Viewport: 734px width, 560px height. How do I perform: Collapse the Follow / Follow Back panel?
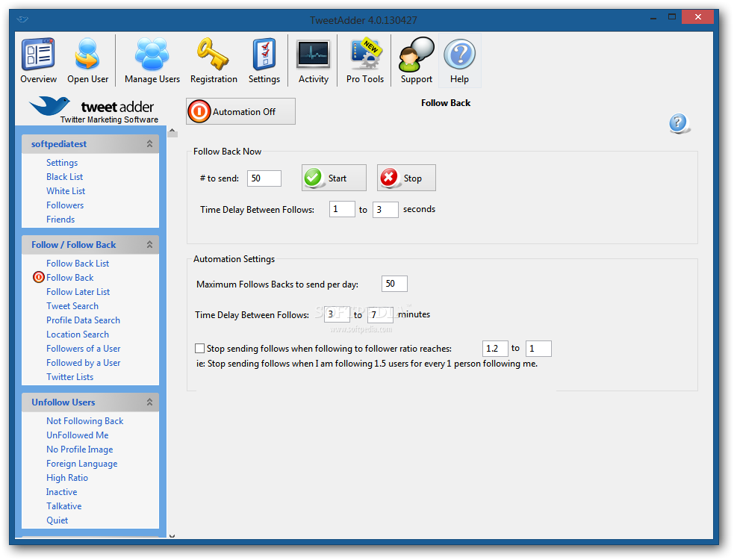tap(149, 244)
